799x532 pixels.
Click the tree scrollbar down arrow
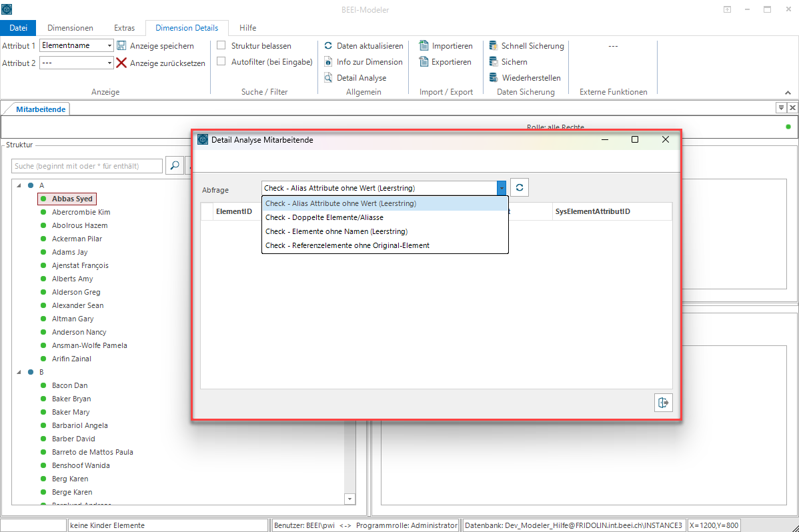[349, 499]
